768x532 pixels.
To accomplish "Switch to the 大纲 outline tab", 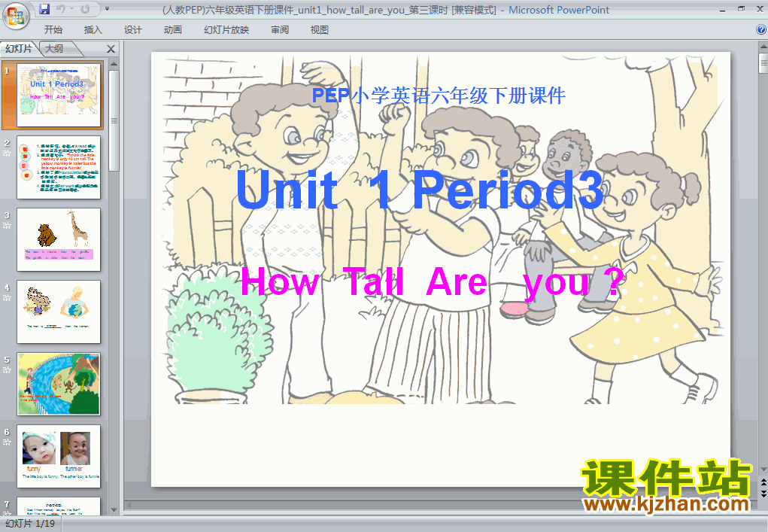I will click(54, 48).
